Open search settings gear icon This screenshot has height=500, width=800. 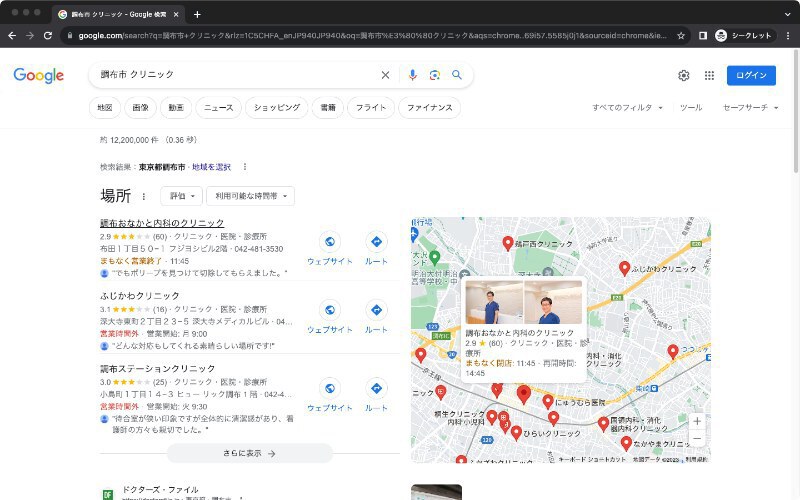point(684,75)
